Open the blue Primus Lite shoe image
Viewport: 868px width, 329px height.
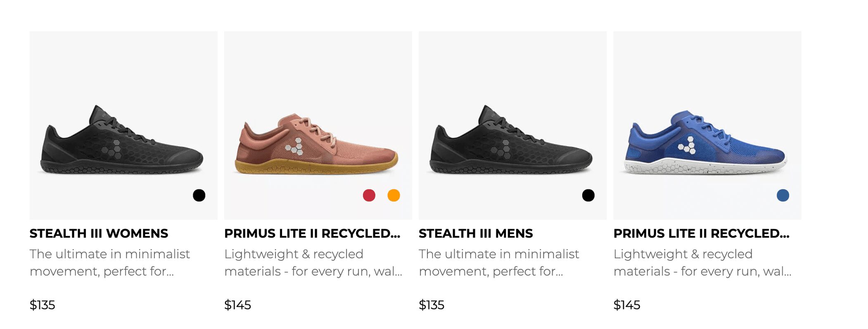707,125
